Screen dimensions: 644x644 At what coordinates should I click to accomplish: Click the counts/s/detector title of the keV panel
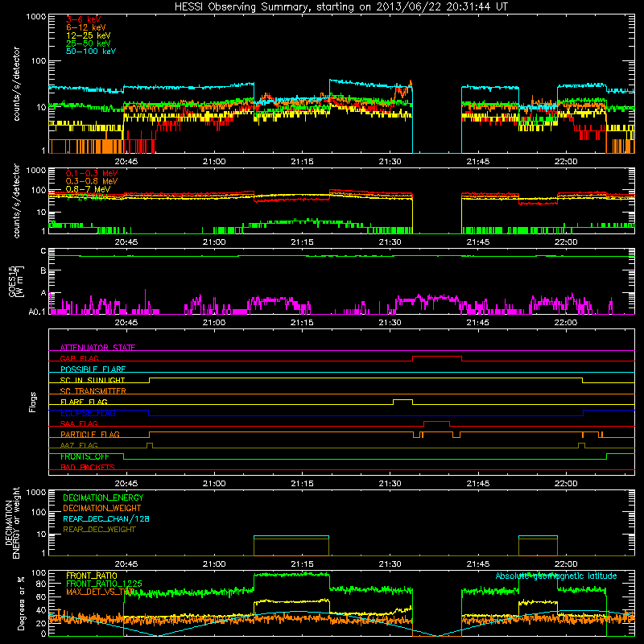click(16, 84)
